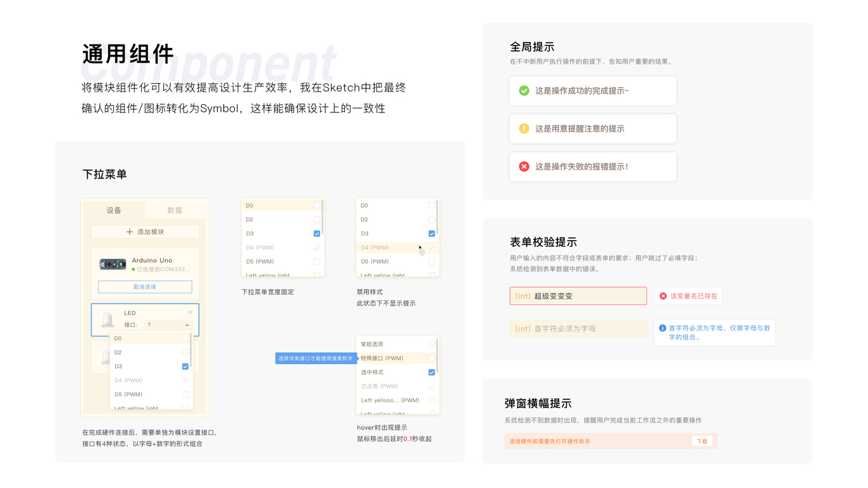Image resolution: width=868 pixels, height=488 pixels.
Task: Click the scrollbar of the LED card dropdown
Action: [191, 351]
